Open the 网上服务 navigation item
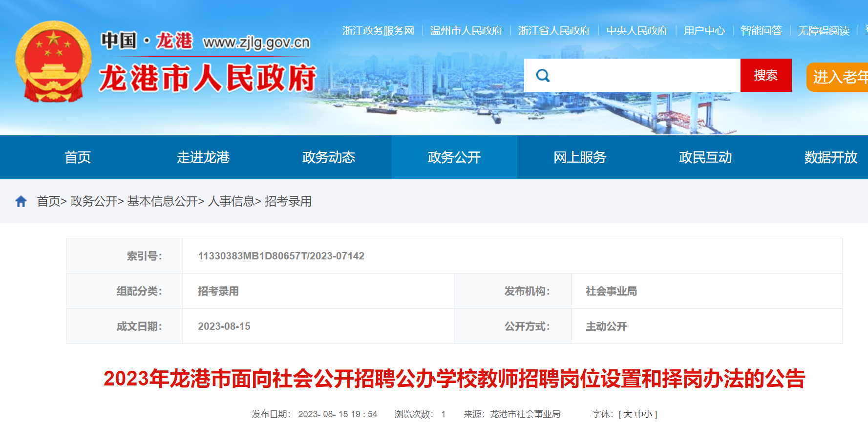The image size is (868, 426). [580, 157]
